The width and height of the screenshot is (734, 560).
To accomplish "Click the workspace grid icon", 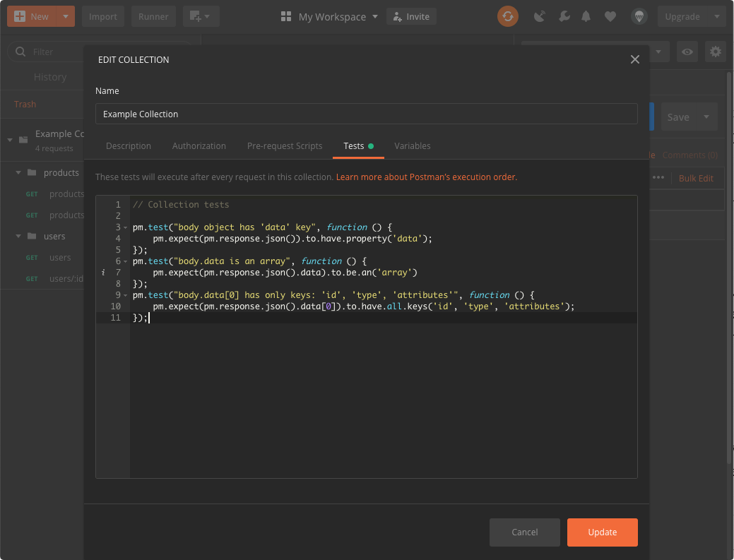I will coord(285,16).
